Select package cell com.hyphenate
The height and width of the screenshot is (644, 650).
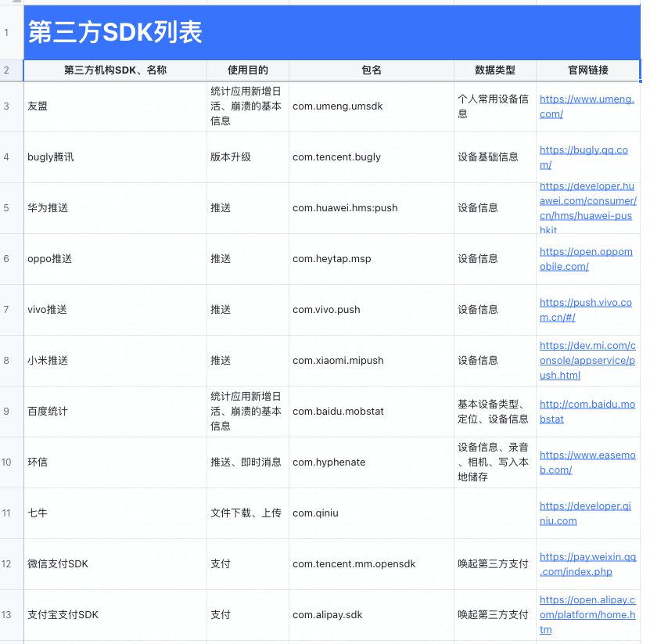click(x=372, y=462)
